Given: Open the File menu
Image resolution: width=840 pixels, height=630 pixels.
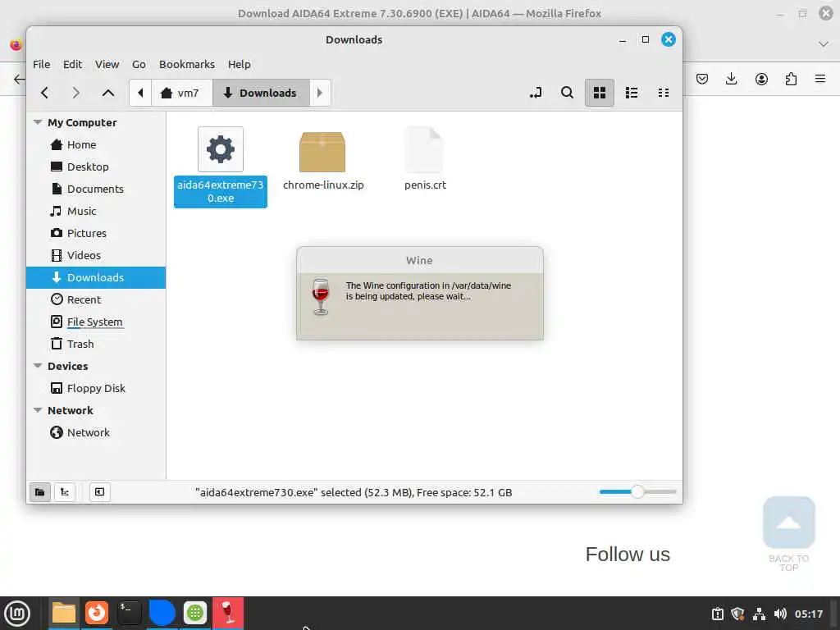Looking at the screenshot, I should [x=41, y=64].
